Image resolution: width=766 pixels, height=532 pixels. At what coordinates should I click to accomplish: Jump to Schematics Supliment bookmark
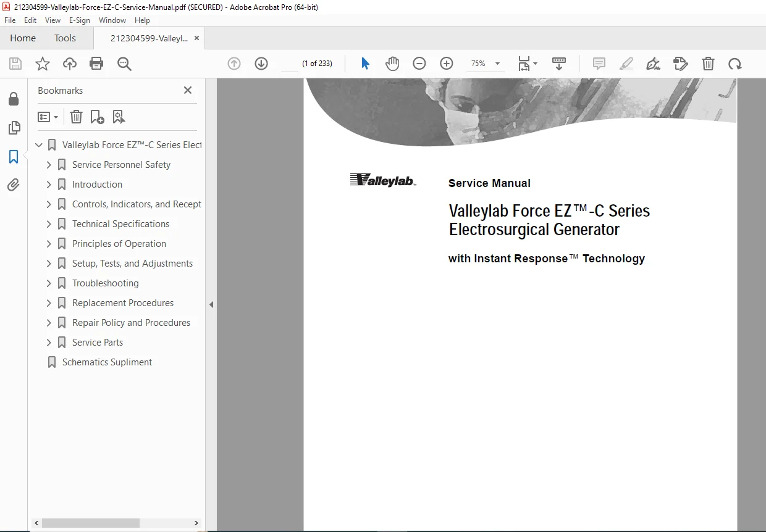[x=107, y=362]
